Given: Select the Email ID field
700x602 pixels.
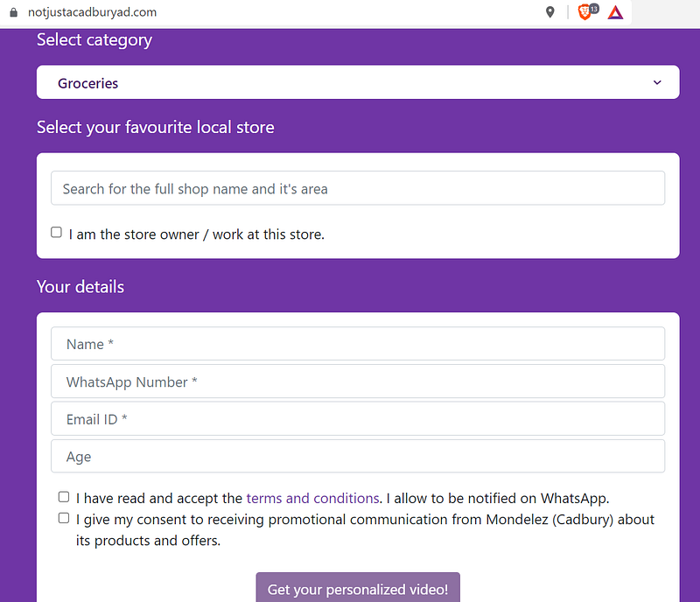Looking at the screenshot, I should 357,419.
